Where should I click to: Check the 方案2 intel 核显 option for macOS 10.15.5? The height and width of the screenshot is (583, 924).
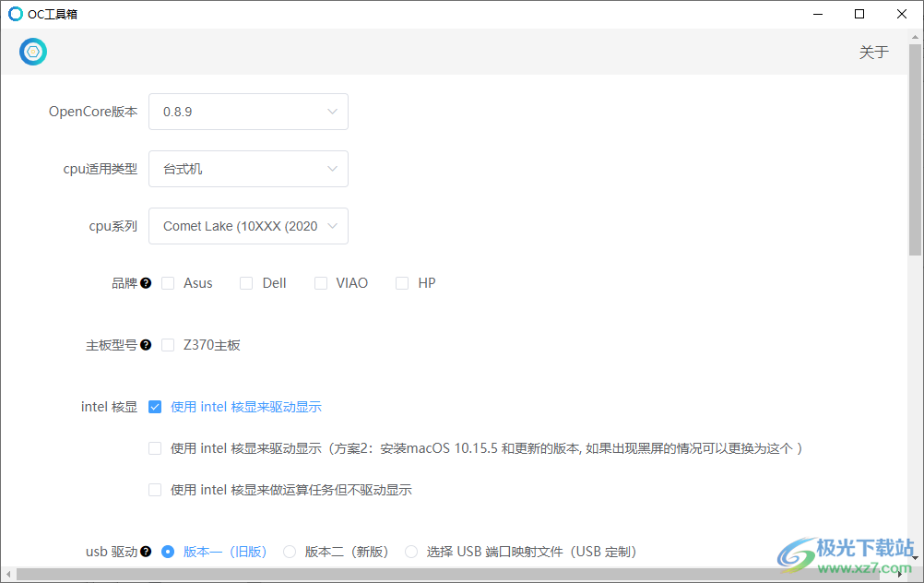[155, 448]
